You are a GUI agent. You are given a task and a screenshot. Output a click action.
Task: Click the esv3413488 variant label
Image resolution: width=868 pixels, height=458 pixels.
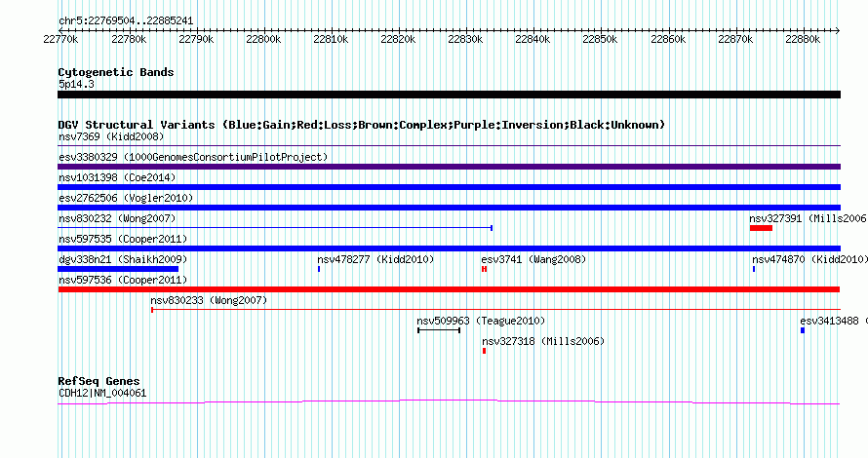[834, 321]
